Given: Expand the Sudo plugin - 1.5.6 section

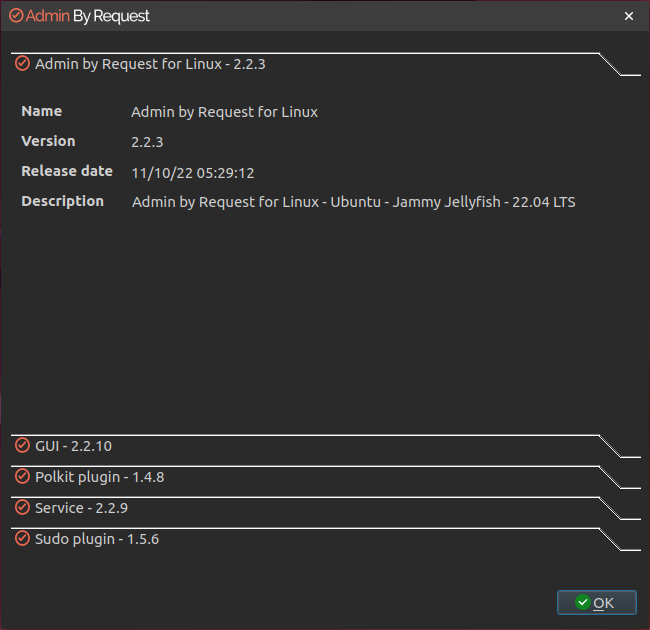Looking at the screenshot, I should click(326, 539).
